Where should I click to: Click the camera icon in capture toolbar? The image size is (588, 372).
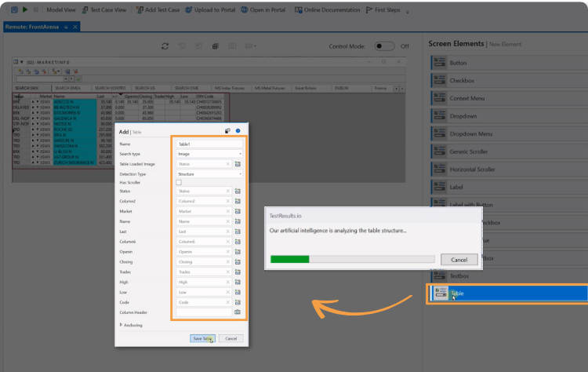pos(232,46)
